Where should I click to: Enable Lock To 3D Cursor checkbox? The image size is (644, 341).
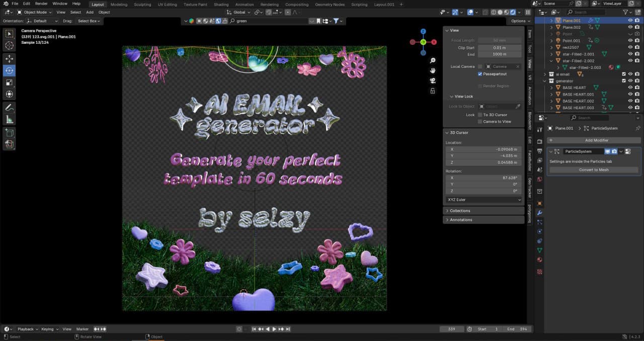click(x=480, y=115)
